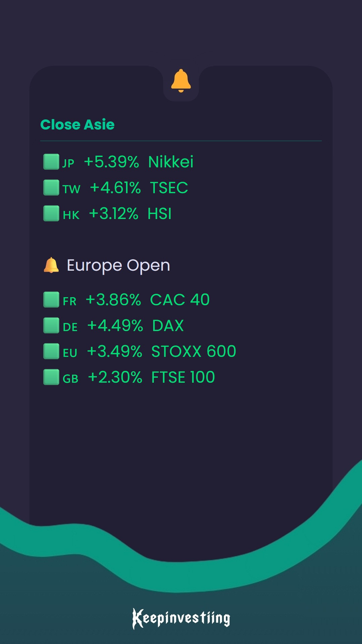Click the green square next to GB

pyautogui.click(x=51, y=377)
